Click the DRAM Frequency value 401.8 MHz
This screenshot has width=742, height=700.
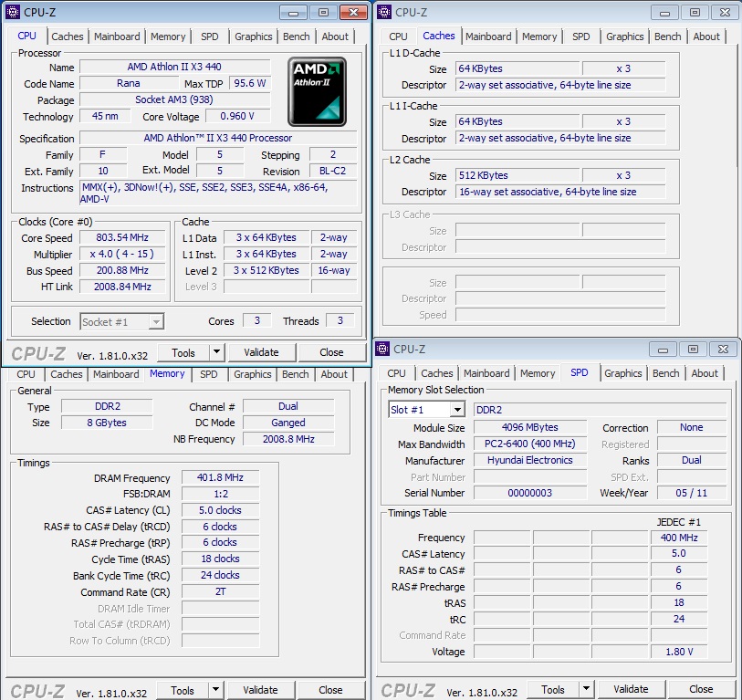click(220, 477)
